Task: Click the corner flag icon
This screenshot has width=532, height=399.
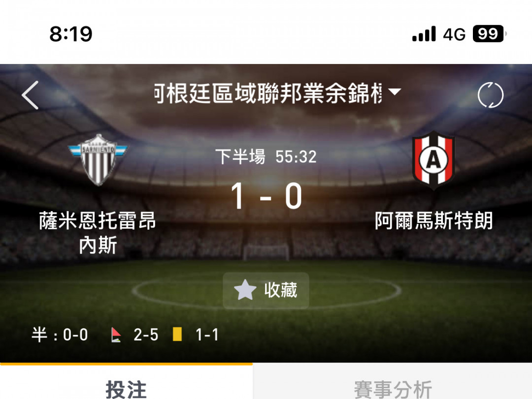Action: 116,335
